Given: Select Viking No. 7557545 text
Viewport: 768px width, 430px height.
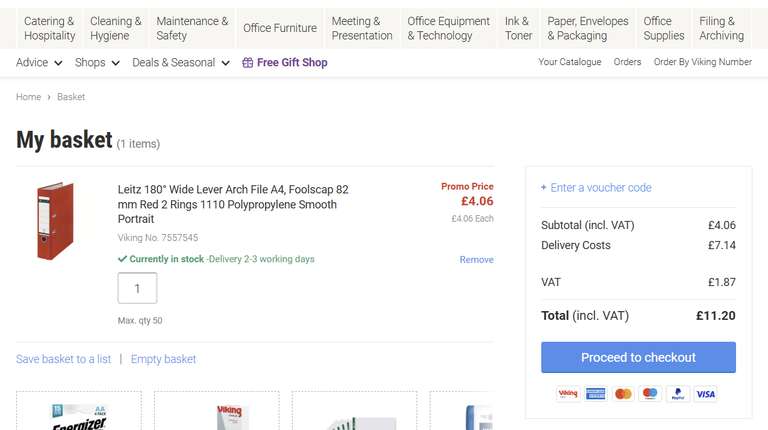Looking at the screenshot, I should point(158,238).
